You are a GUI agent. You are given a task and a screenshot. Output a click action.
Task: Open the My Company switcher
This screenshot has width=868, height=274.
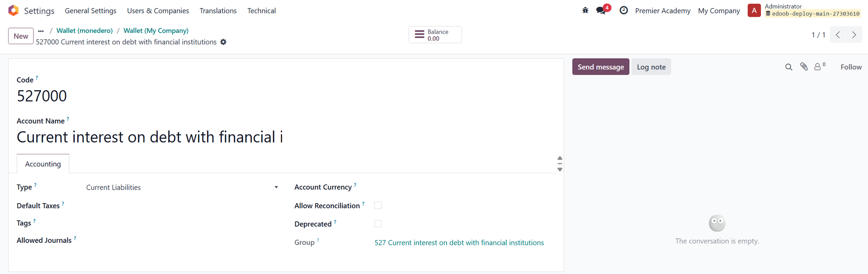pos(719,11)
